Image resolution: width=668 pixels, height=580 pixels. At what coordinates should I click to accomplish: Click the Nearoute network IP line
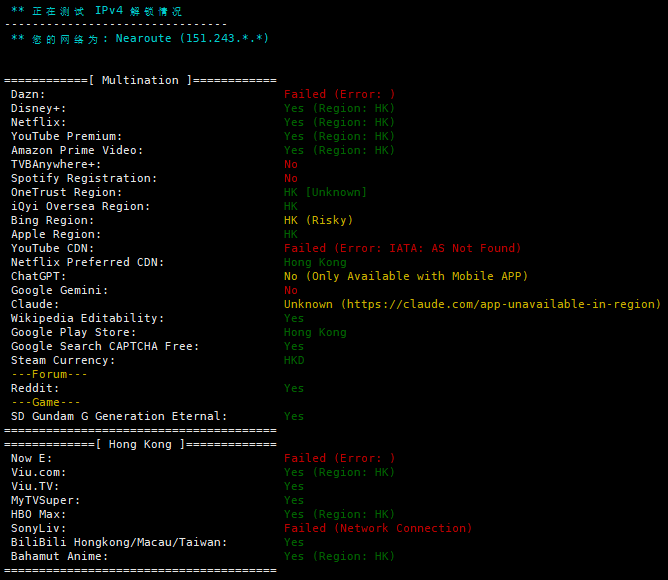pos(140,38)
